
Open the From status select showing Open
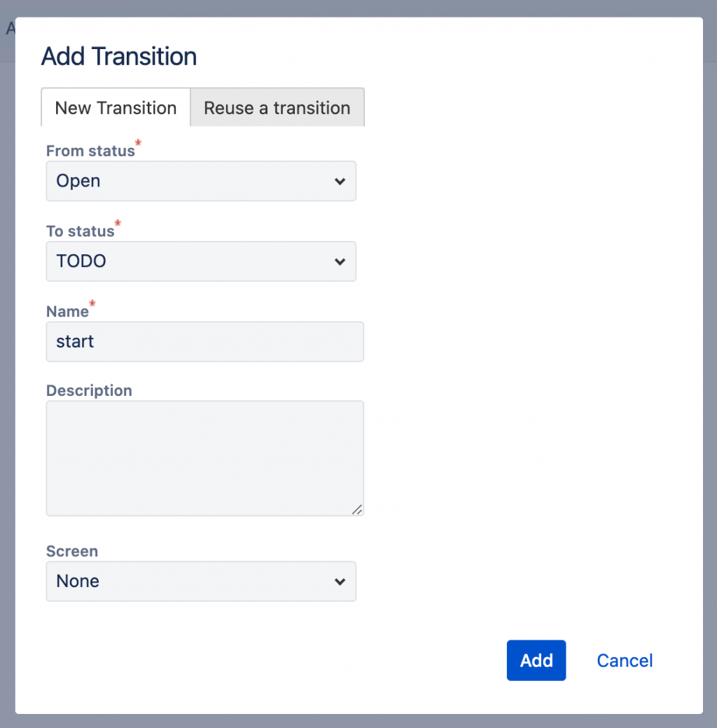(189, 181)
